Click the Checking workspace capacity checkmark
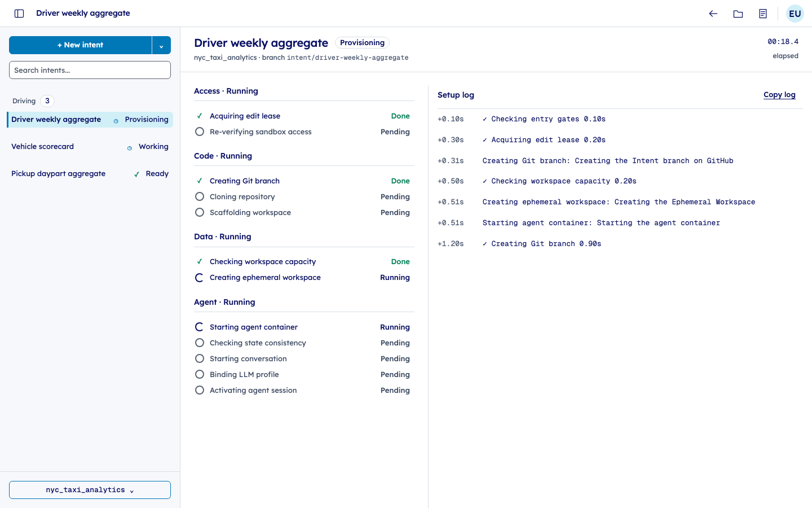Viewport: 812px width, 508px height. [x=199, y=261]
